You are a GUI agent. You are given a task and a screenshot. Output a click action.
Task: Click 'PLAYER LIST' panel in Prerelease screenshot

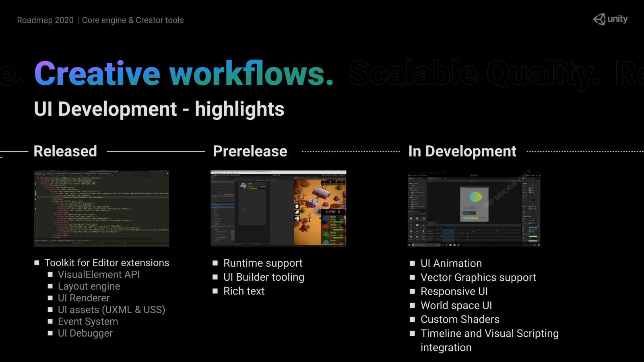click(x=333, y=226)
